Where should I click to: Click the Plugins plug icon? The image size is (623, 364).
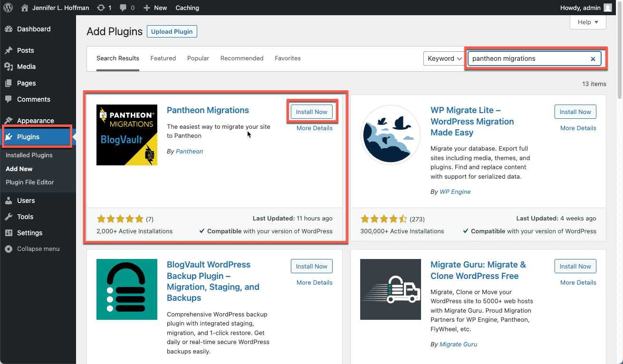pyautogui.click(x=9, y=137)
